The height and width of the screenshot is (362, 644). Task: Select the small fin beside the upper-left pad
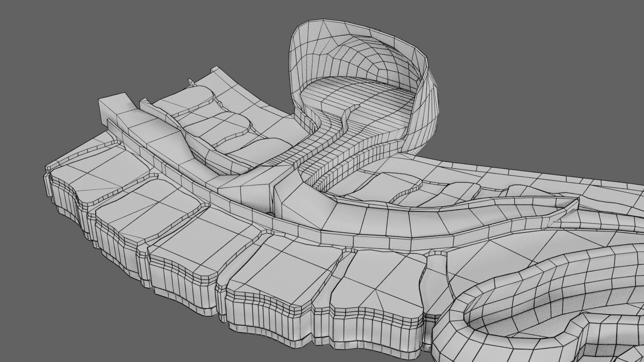pyautogui.click(x=191, y=81)
